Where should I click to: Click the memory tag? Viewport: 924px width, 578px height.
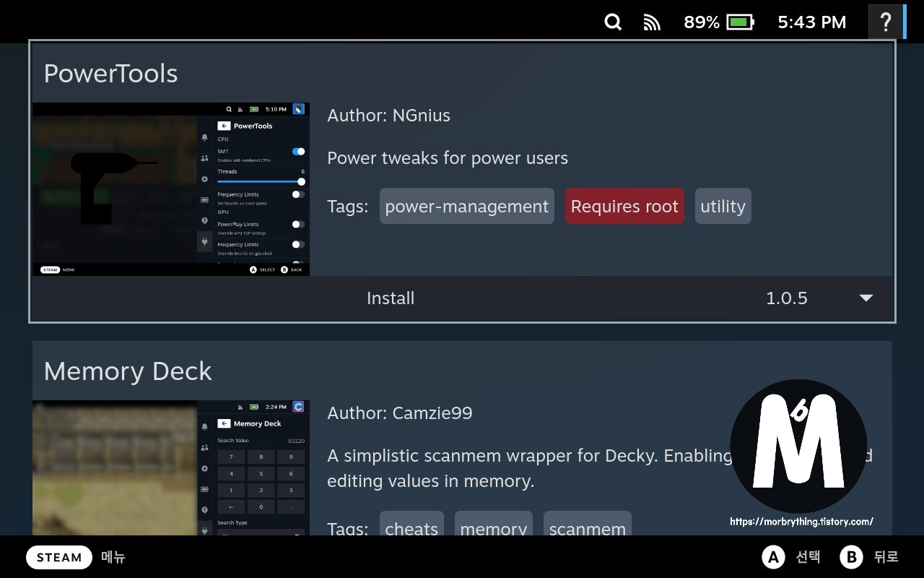494,525
